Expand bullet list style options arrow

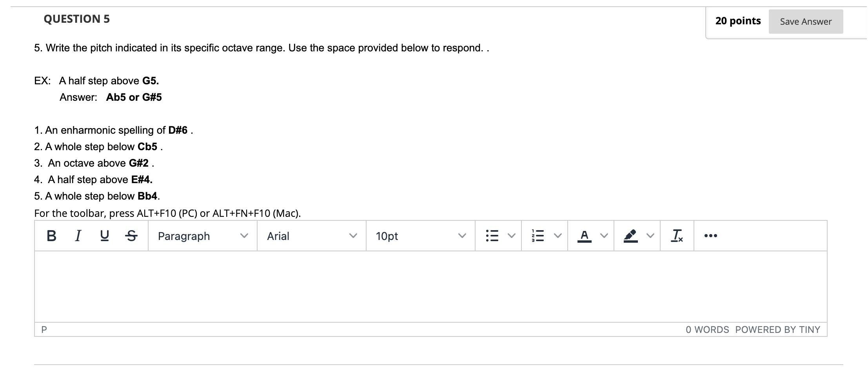coord(511,236)
